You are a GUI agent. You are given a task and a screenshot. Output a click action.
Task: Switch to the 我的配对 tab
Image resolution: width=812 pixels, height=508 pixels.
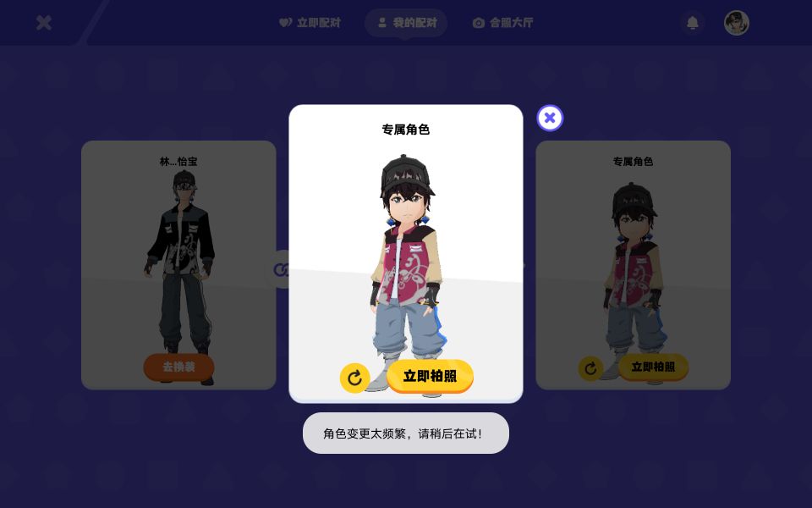tap(406, 23)
